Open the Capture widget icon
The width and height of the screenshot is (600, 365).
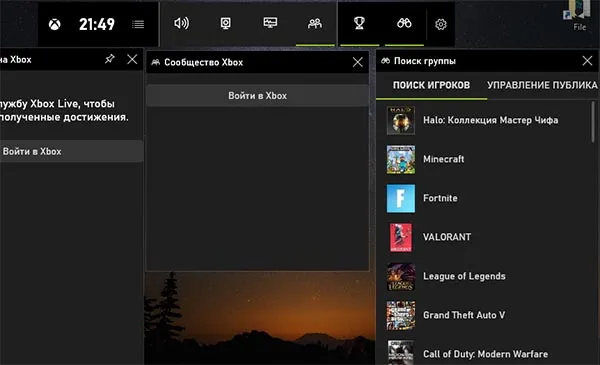click(x=226, y=23)
